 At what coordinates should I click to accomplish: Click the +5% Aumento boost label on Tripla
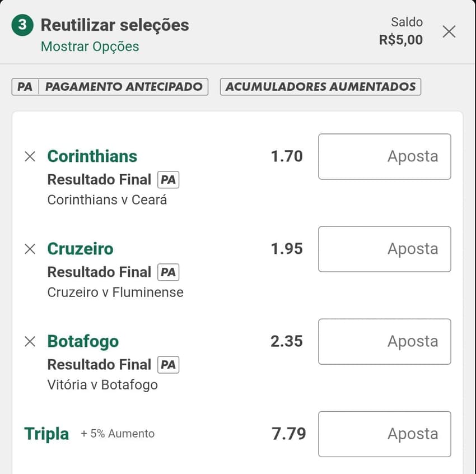coord(118,433)
